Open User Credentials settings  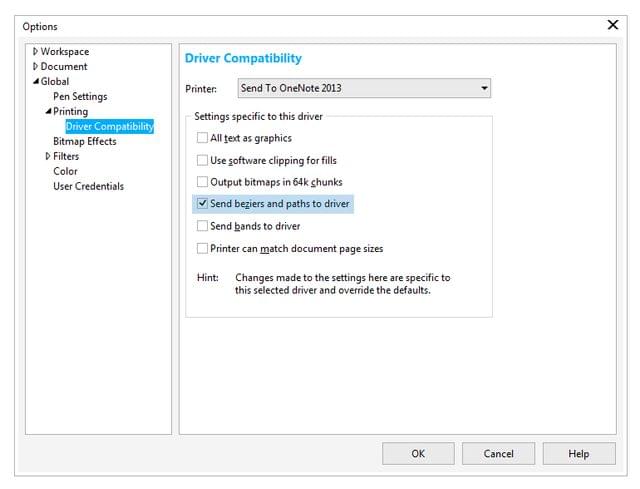point(88,187)
